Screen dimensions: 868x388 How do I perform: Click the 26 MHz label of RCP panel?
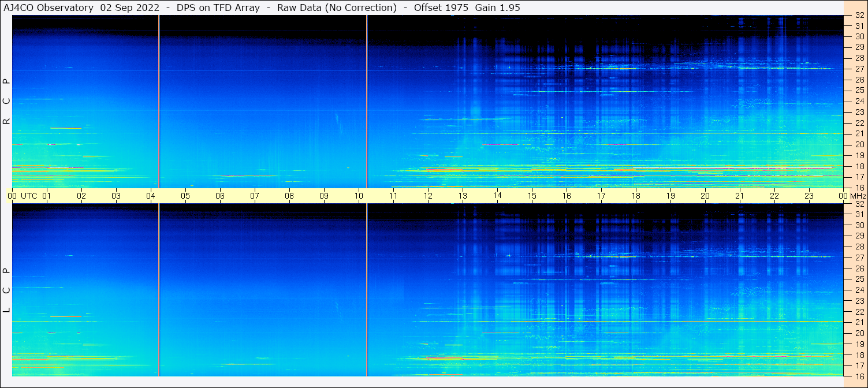tap(859, 80)
